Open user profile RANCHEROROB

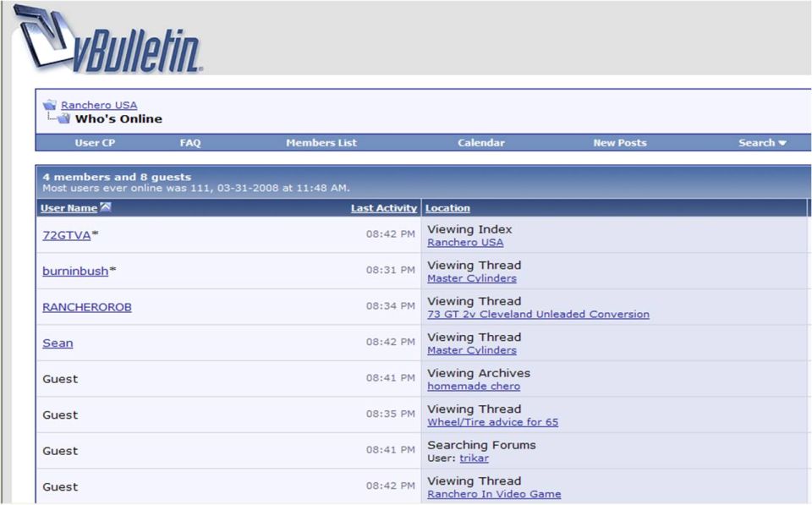point(87,307)
